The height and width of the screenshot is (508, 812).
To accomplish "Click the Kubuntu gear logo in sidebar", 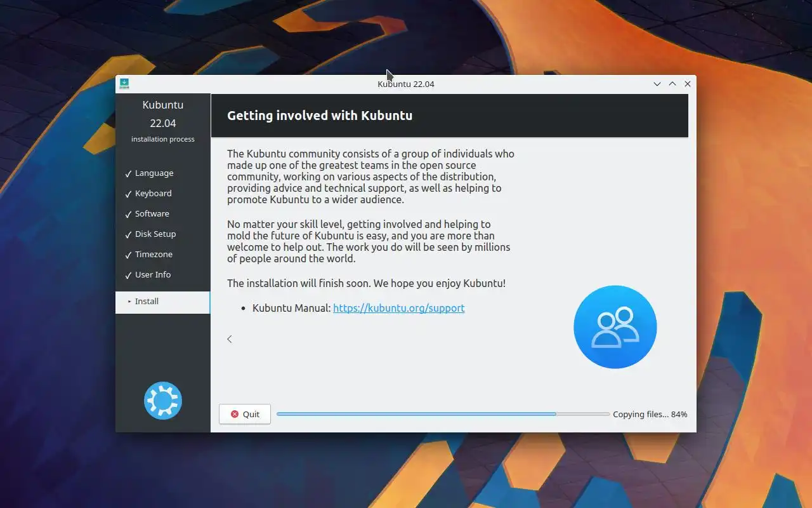I will pyautogui.click(x=163, y=401).
